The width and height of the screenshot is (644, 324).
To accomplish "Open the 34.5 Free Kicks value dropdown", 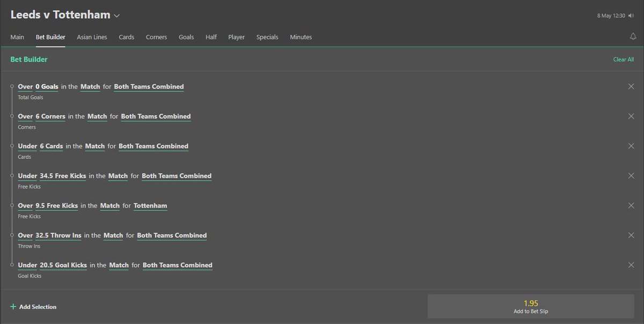I will 63,176.
